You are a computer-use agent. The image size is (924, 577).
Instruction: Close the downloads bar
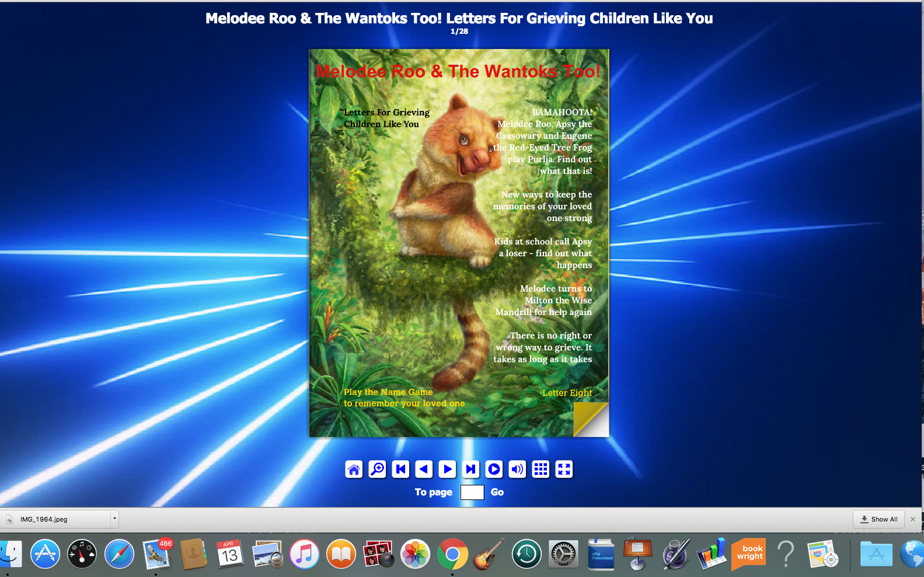click(x=913, y=519)
